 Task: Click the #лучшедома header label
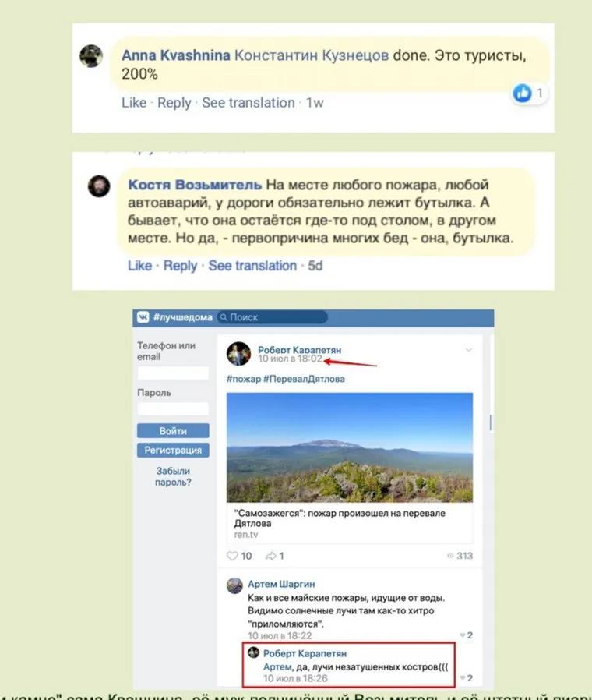[182, 317]
